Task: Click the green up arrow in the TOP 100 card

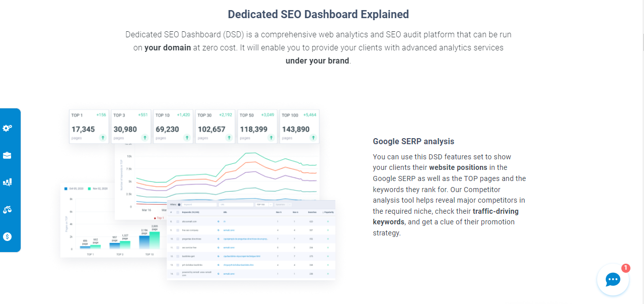Action: 314,137
